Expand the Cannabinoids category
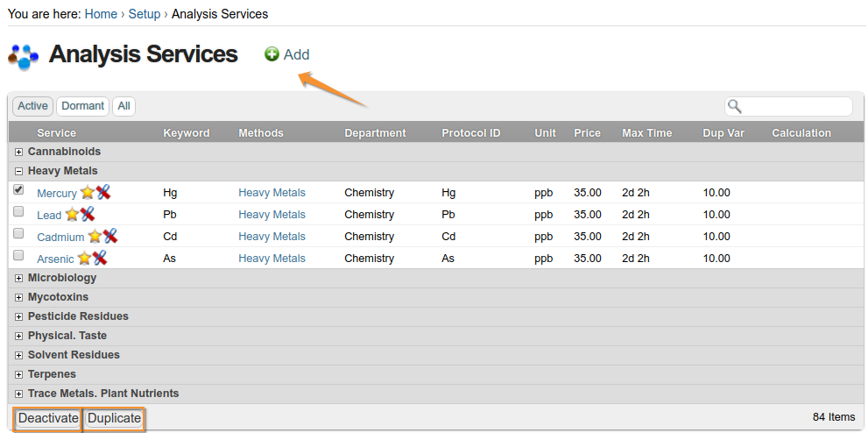 pyautogui.click(x=18, y=152)
